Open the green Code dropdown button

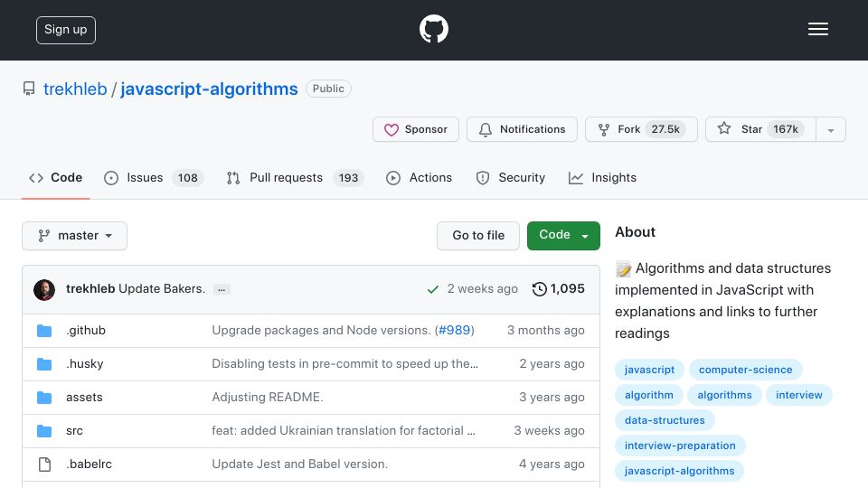563,236
